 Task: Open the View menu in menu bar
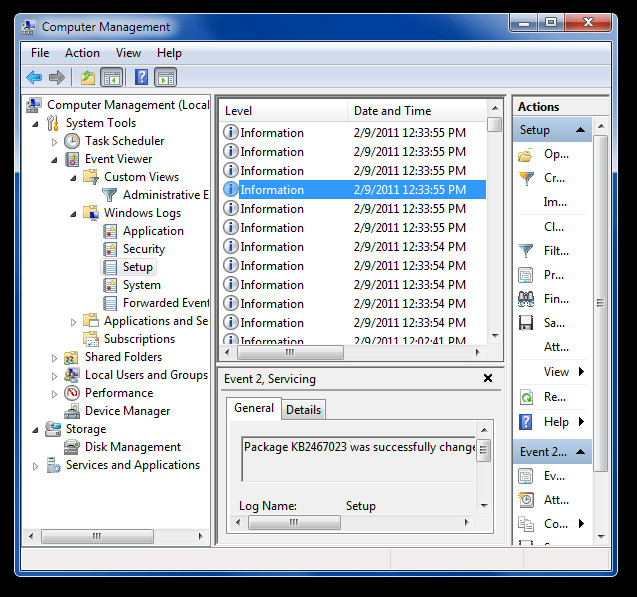(x=128, y=53)
